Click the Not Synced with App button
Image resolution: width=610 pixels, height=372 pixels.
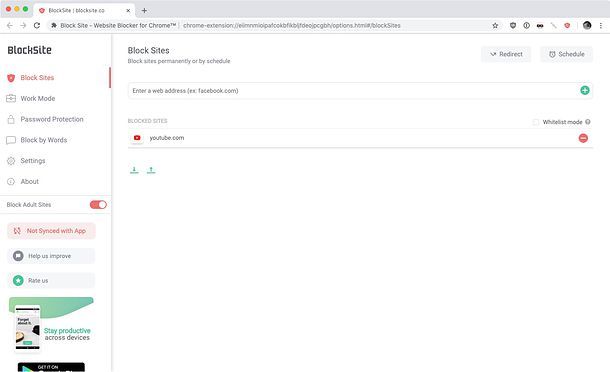click(x=51, y=231)
